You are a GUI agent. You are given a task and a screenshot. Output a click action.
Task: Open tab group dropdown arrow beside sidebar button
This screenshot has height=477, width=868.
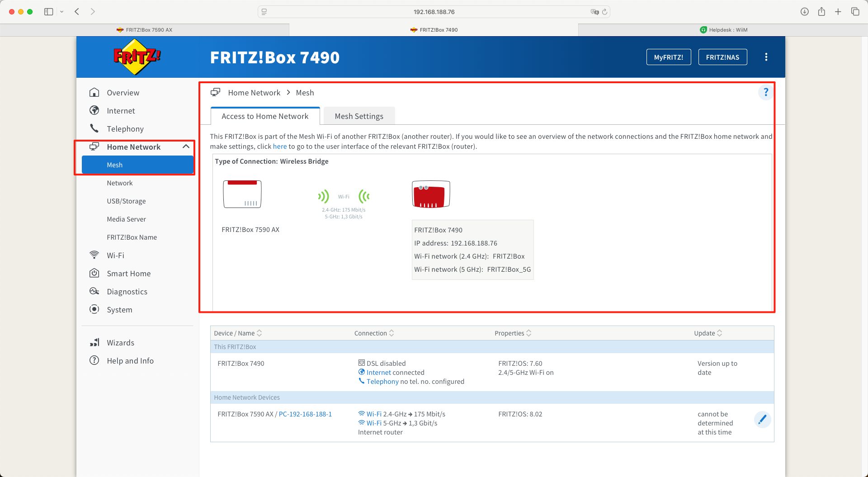[61, 12]
